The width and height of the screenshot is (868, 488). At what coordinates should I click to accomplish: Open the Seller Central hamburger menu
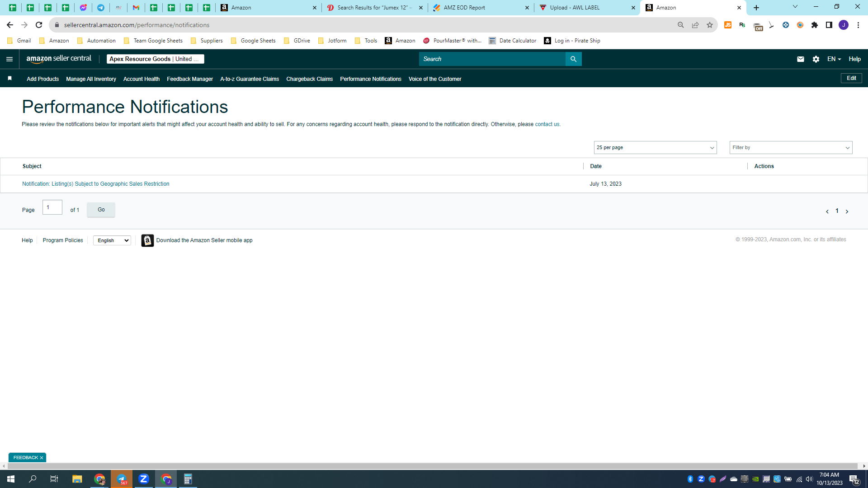(x=9, y=59)
